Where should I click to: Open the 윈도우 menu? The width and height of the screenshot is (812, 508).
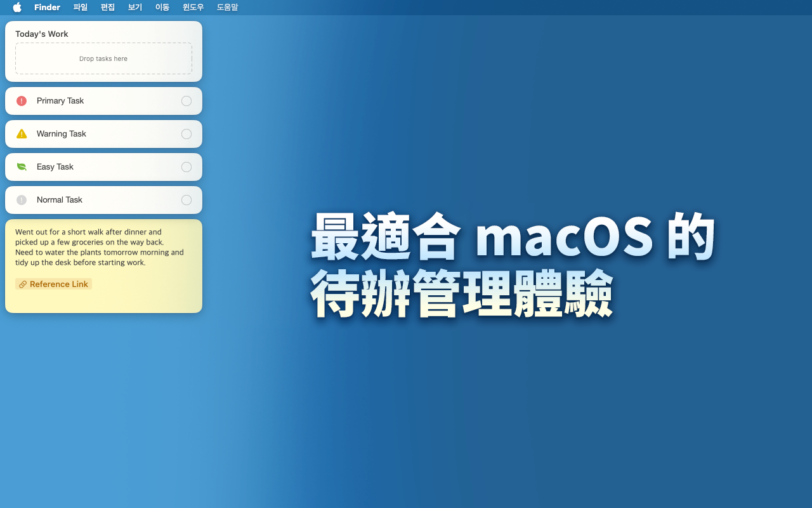(193, 8)
